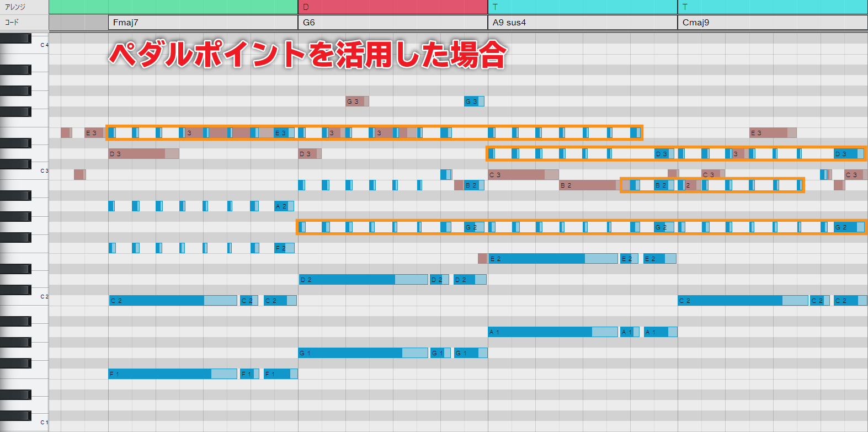Select the long E2 note

(x=553, y=259)
